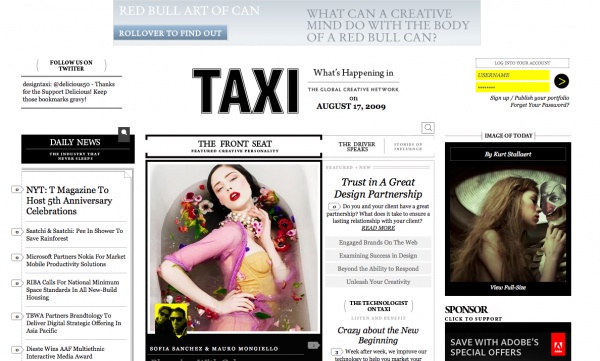The image size is (600, 361).
Task: Open Beyond the Ability to Respond
Action: coord(378,269)
